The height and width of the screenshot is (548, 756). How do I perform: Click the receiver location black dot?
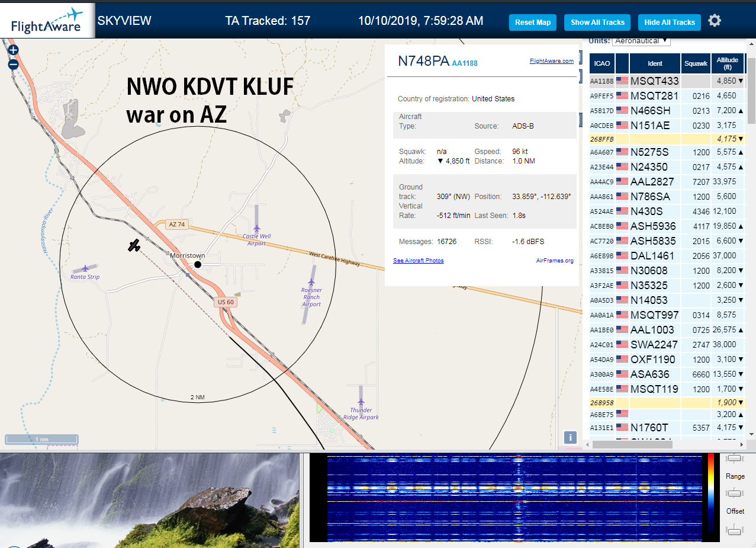198,264
